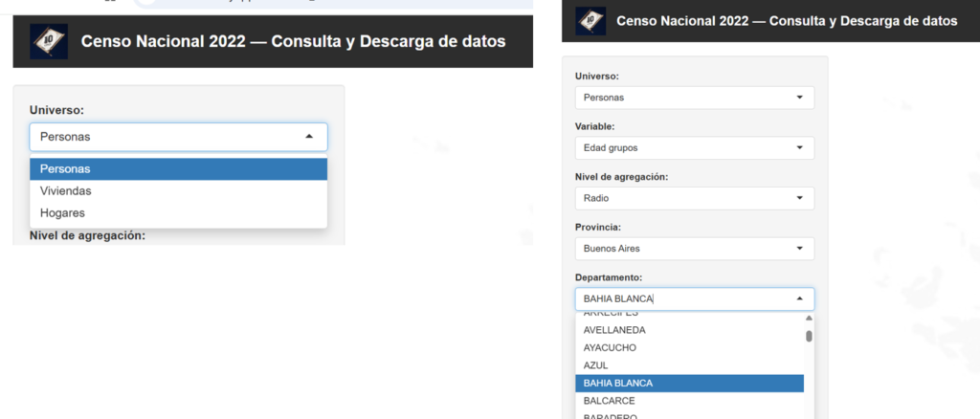Click the scroll-up arrow of the Departamento list

tap(809, 318)
